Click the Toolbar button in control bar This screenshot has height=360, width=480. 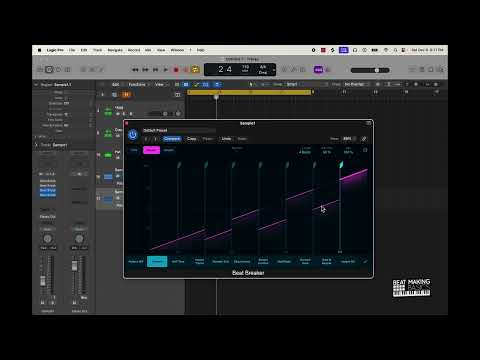click(68, 70)
